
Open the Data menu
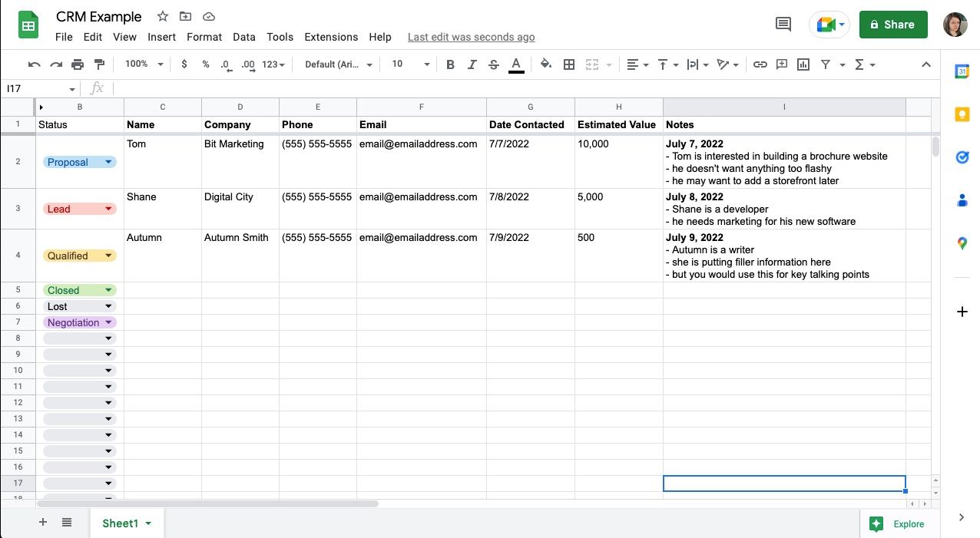pyautogui.click(x=243, y=37)
